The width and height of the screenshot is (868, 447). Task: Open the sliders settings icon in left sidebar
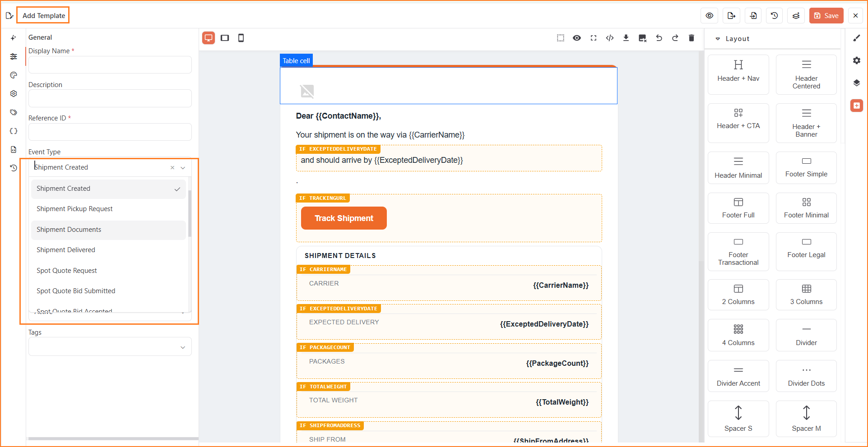(14, 56)
